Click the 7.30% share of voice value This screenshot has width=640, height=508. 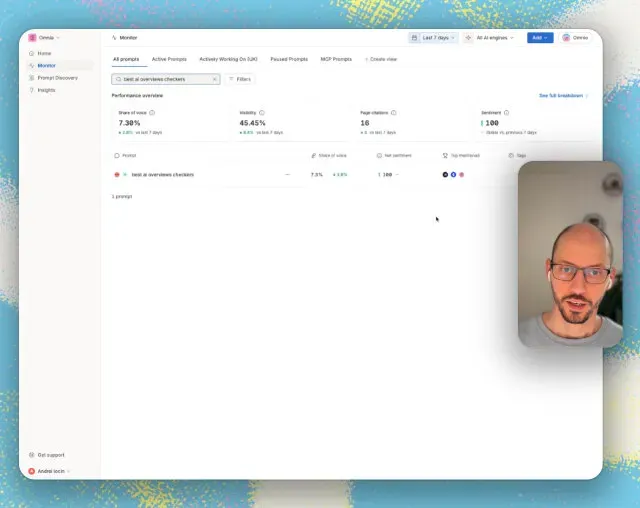click(x=129, y=123)
